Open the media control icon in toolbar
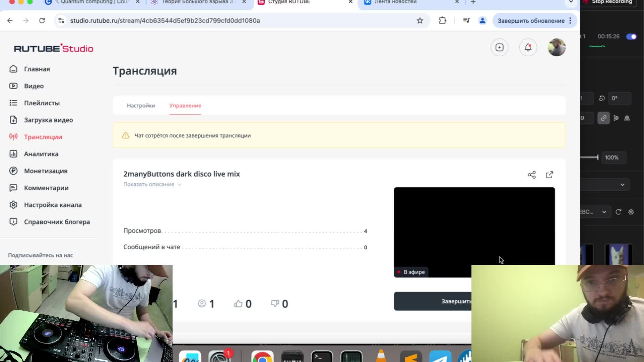 [466, 20]
